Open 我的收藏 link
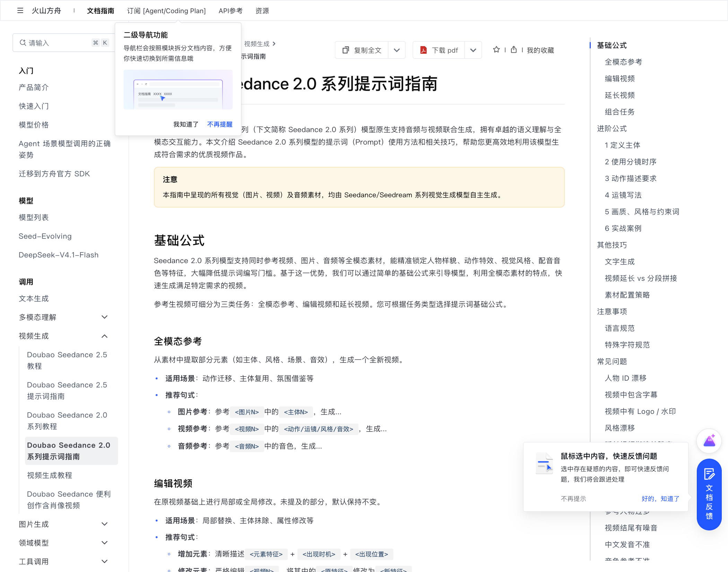This screenshot has width=728, height=572. (x=540, y=50)
